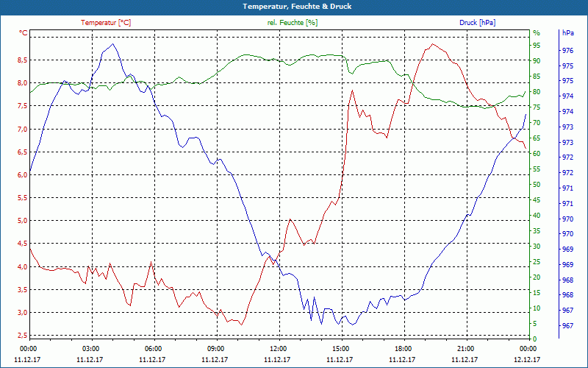Click the green "85" humidity axis value
The height and width of the screenshot is (368, 588).
point(537,77)
